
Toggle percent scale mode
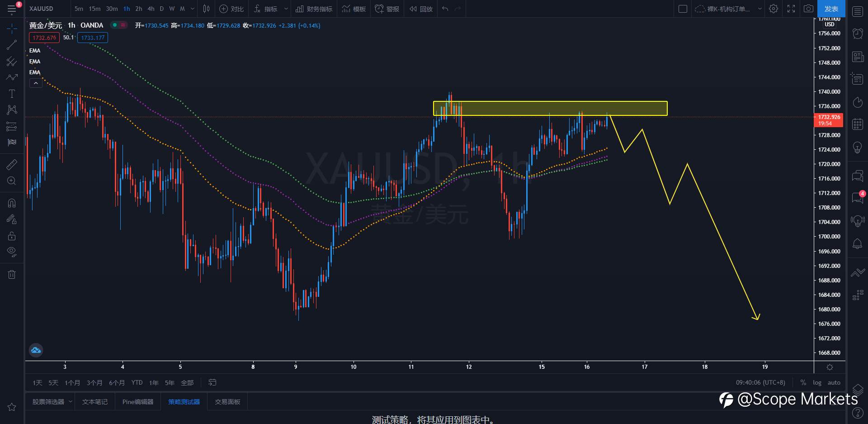click(803, 383)
